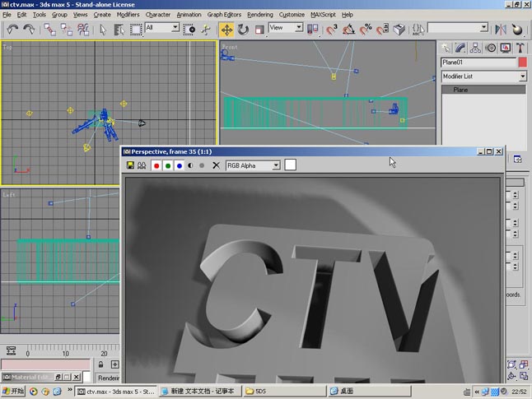
Task: Click the Windows Start button
Action: click(13, 392)
